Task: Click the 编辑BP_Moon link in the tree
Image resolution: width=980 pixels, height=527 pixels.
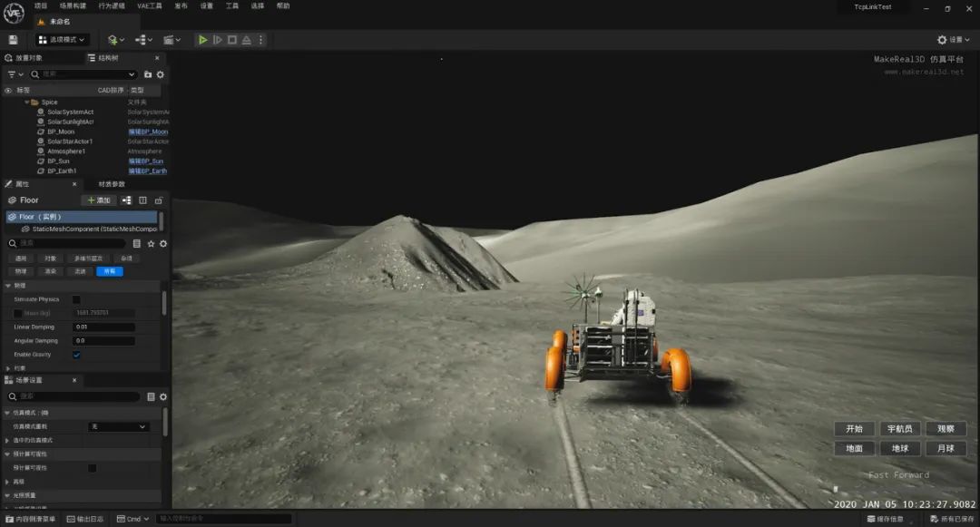Action: pyautogui.click(x=147, y=132)
